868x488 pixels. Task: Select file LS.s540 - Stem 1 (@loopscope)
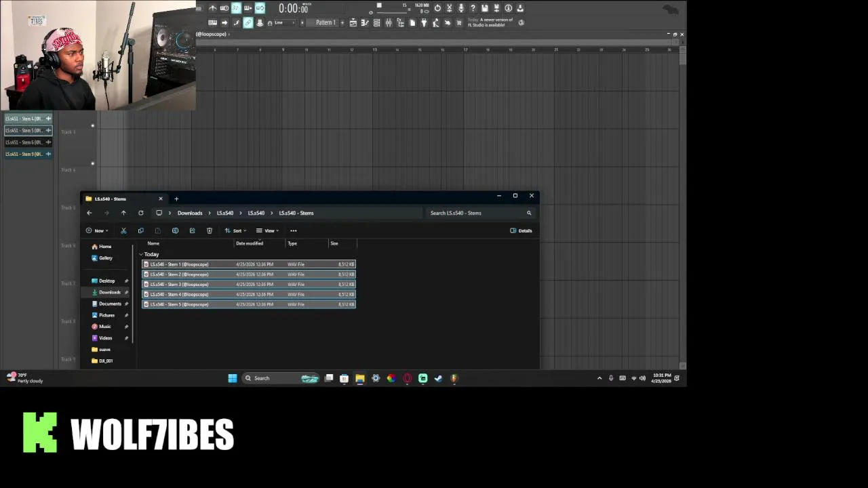[x=249, y=264]
